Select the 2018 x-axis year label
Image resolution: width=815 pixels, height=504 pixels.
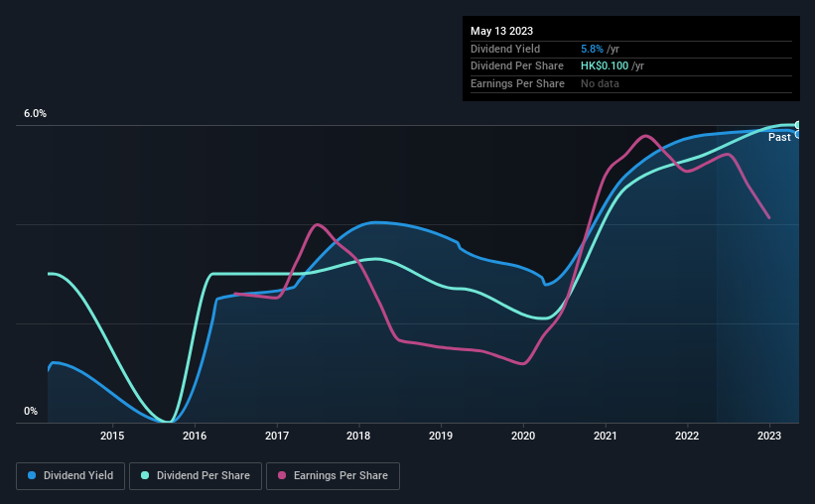point(358,436)
